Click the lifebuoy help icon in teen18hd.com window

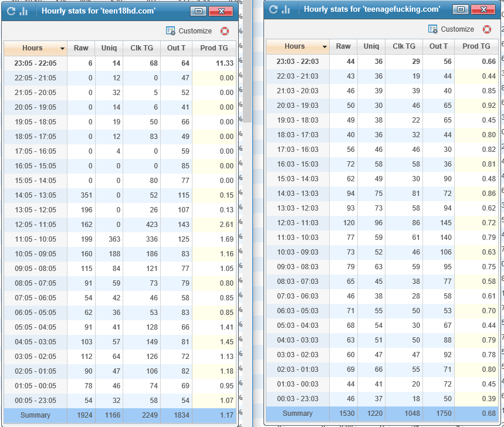[225, 31]
